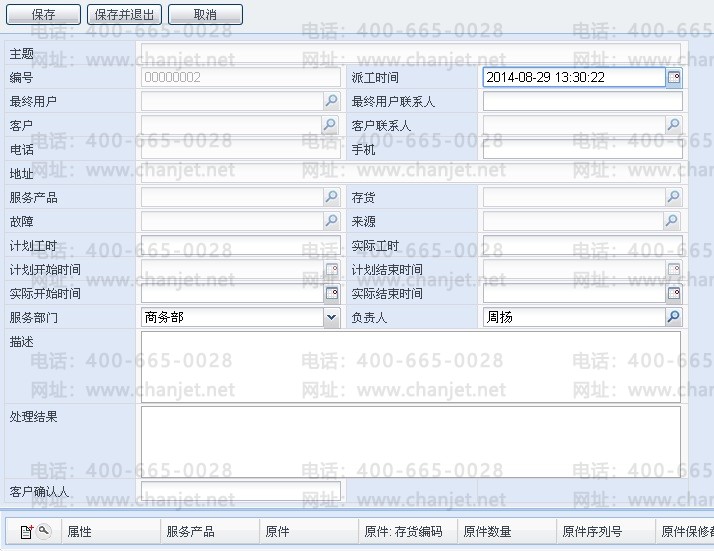Open lookup icon for 服务产品 field
This screenshot has height=551, width=714.
[x=332, y=197]
